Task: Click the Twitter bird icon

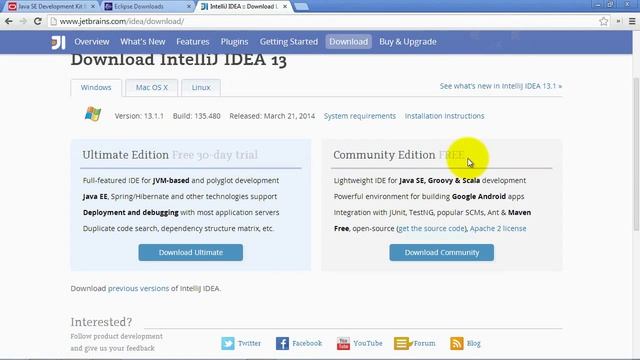Action: 228,343
